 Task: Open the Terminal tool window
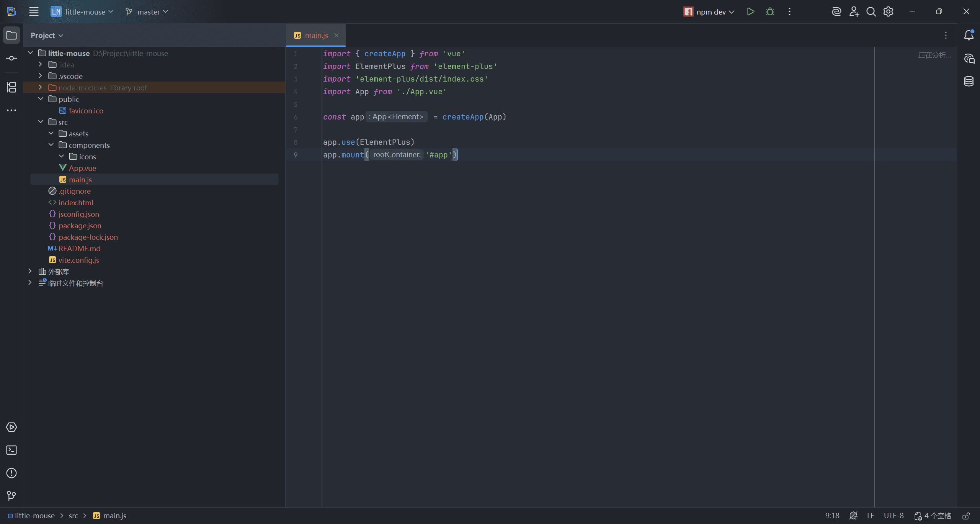[x=11, y=450]
